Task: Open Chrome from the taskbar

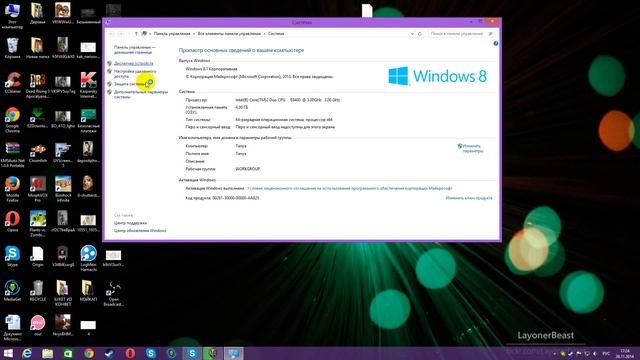Action: 89,353
